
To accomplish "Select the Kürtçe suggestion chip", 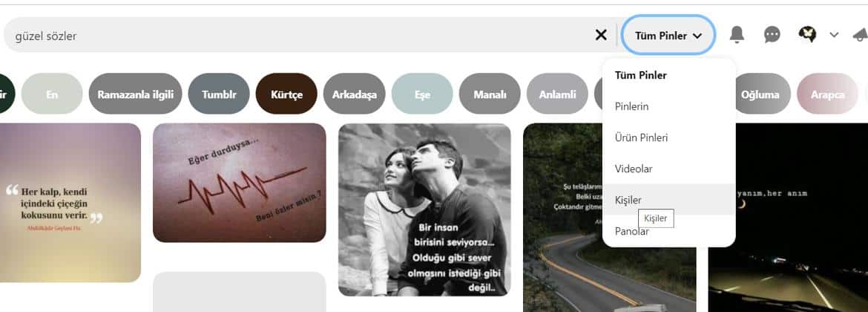I will (287, 94).
